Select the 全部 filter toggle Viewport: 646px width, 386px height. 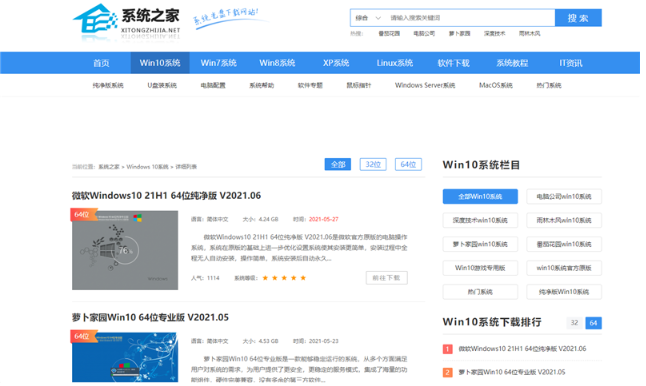pos(338,164)
